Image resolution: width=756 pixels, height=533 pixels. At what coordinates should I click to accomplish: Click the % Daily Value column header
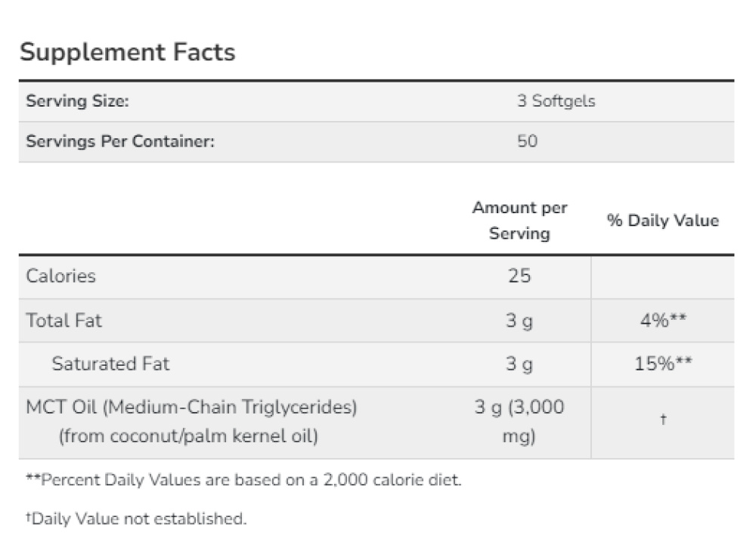pos(662,221)
